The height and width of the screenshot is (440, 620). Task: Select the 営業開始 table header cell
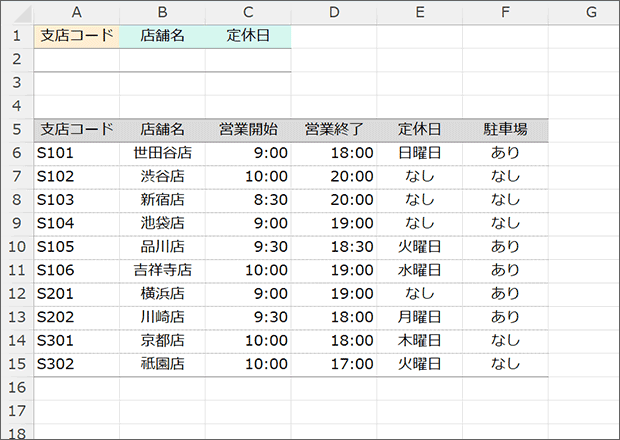tap(248, 129)
